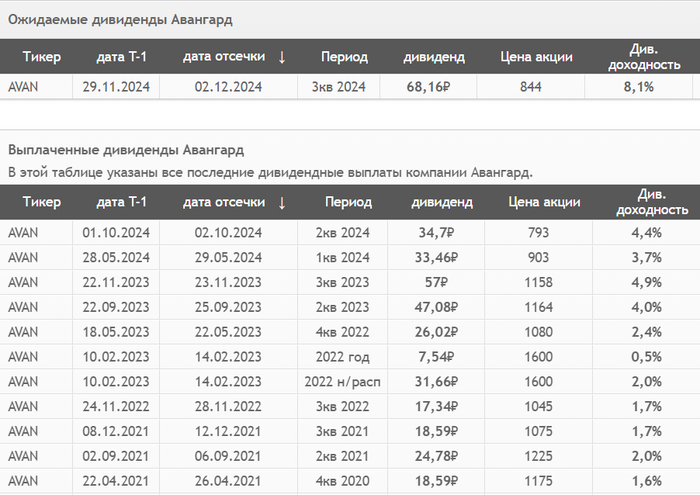This screenshot has height=495, width=700.
Task: Click 'Тикер' header in paid dividends table
Action: point(42,202)
